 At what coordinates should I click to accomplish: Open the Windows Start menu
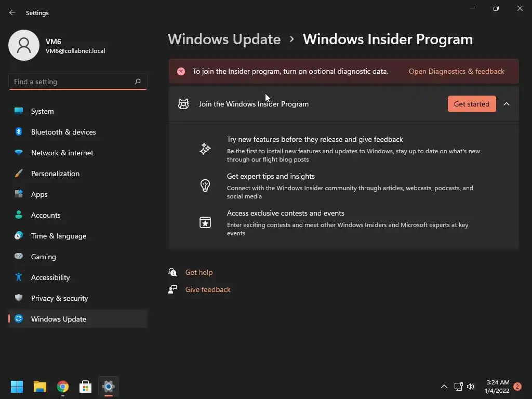[x=17, y=387]
